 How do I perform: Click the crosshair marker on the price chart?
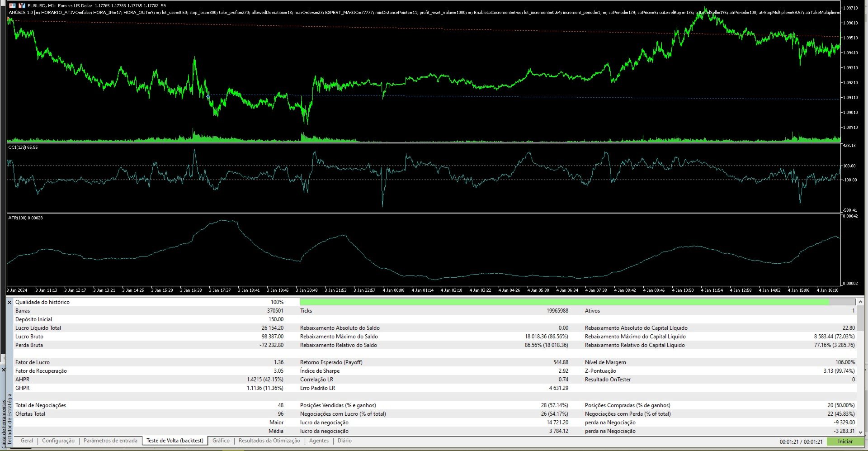[x=208, y=96]
